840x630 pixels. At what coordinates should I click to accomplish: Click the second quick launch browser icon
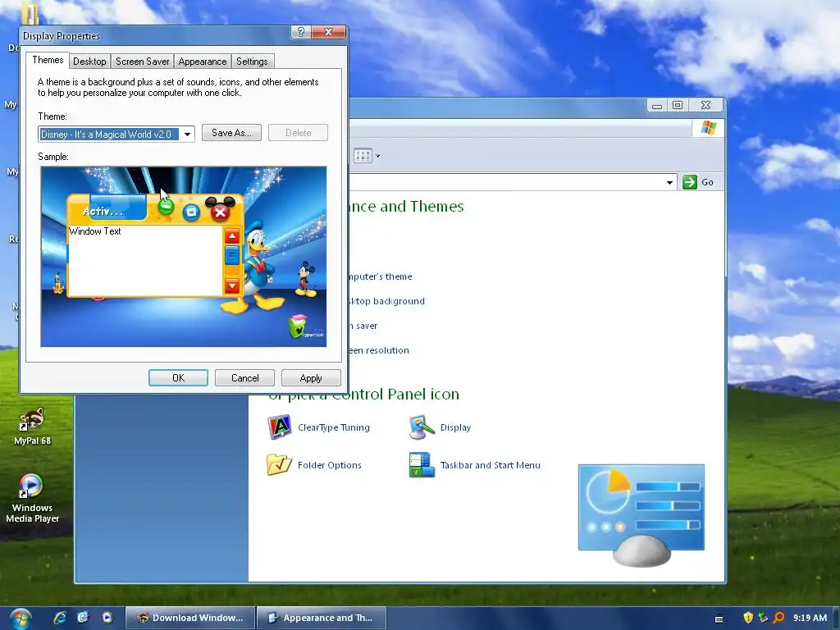tap(83, 617)
